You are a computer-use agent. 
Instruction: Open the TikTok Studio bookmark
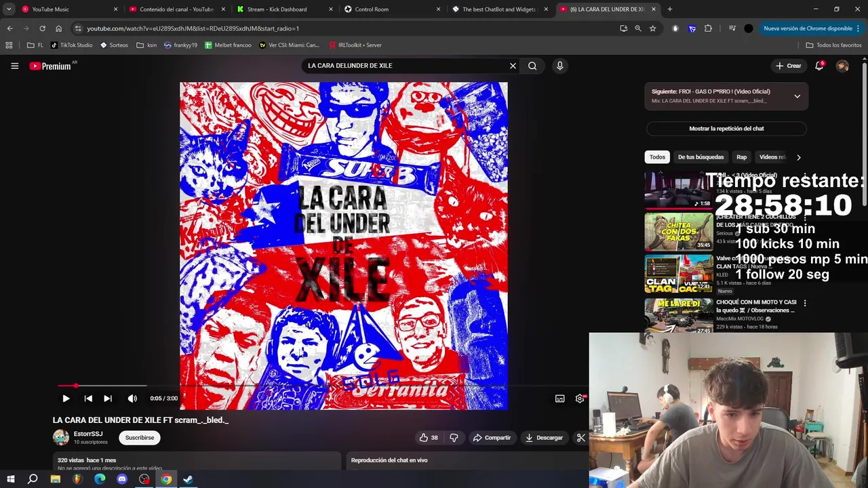72,45
